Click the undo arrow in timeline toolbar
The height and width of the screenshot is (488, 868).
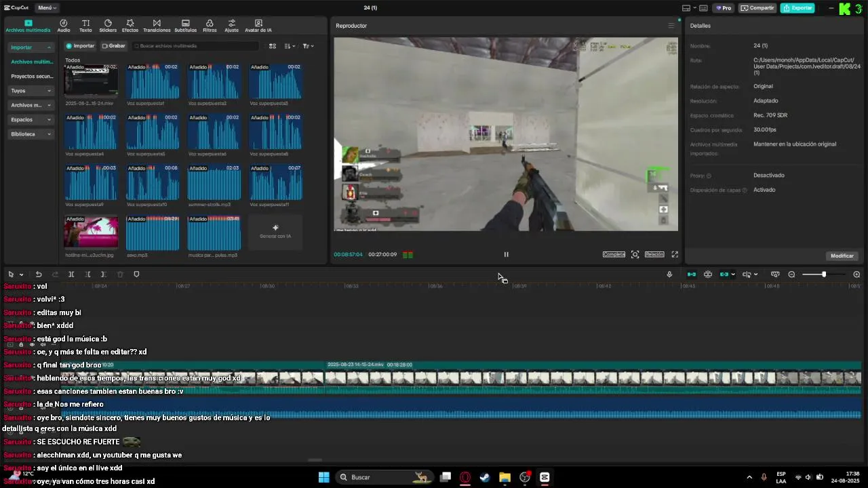(x=39, y=274)
